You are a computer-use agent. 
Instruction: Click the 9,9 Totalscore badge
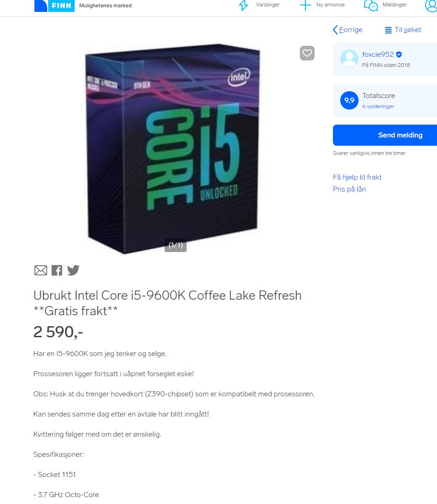pos(349,100)
